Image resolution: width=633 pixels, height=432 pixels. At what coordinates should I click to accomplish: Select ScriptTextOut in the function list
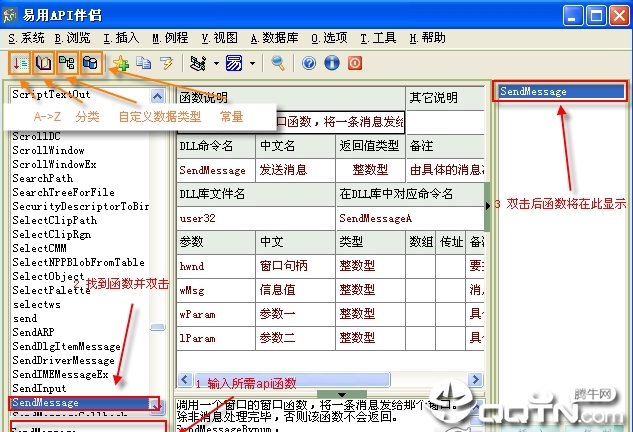point(51,94)
